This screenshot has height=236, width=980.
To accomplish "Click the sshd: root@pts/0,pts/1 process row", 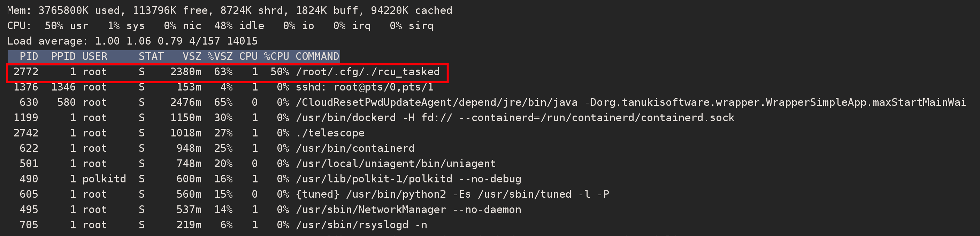I will pyautogui.click(x=365, y=87).
